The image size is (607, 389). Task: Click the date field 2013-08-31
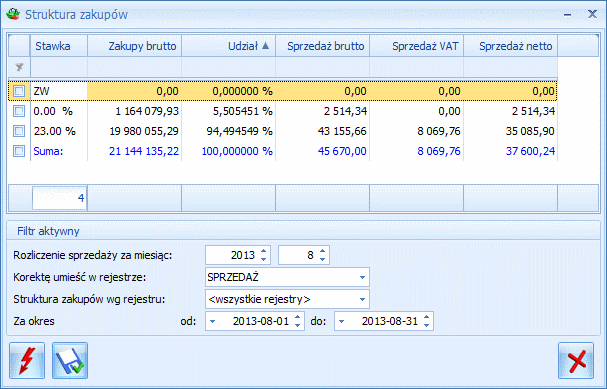click(384, 321)
